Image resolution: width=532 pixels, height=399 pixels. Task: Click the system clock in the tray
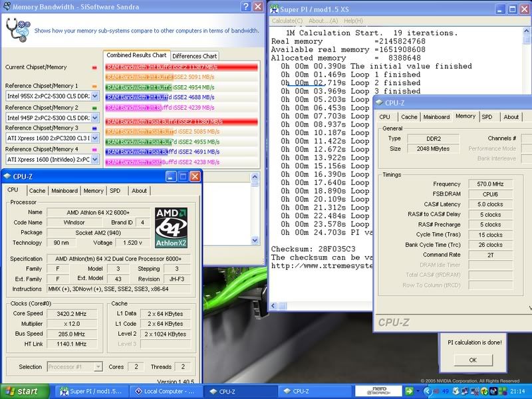point(517,391)
